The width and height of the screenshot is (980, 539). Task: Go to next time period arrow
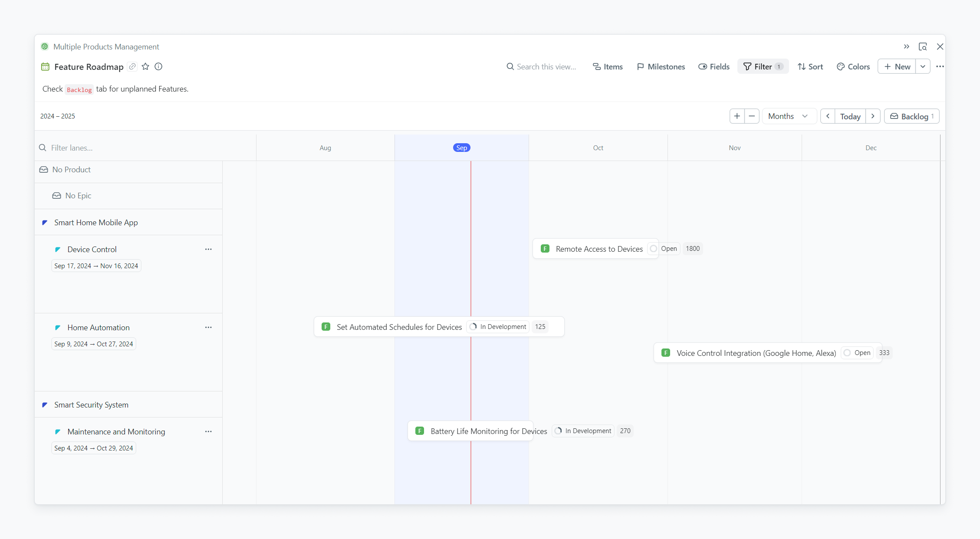[x=873, y=116]
